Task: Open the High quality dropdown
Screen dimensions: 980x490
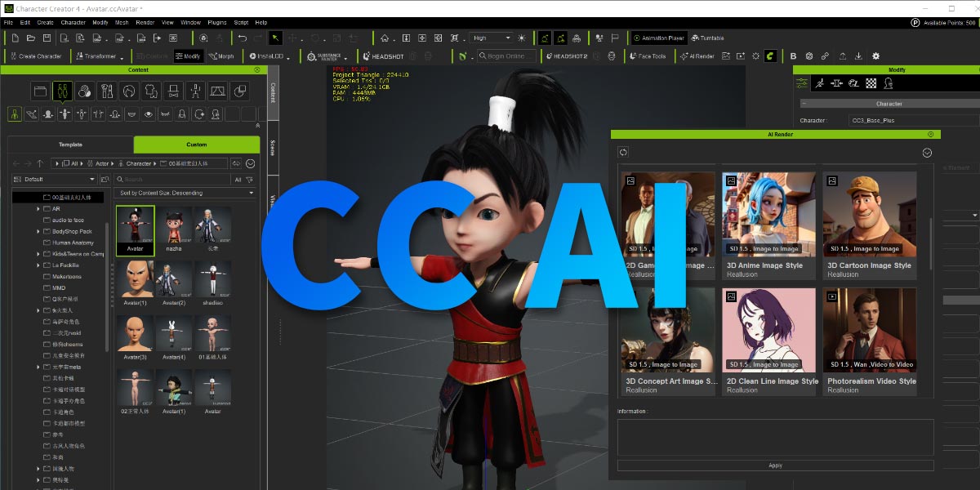Action: pyautogui.click(x=492, y=38)
